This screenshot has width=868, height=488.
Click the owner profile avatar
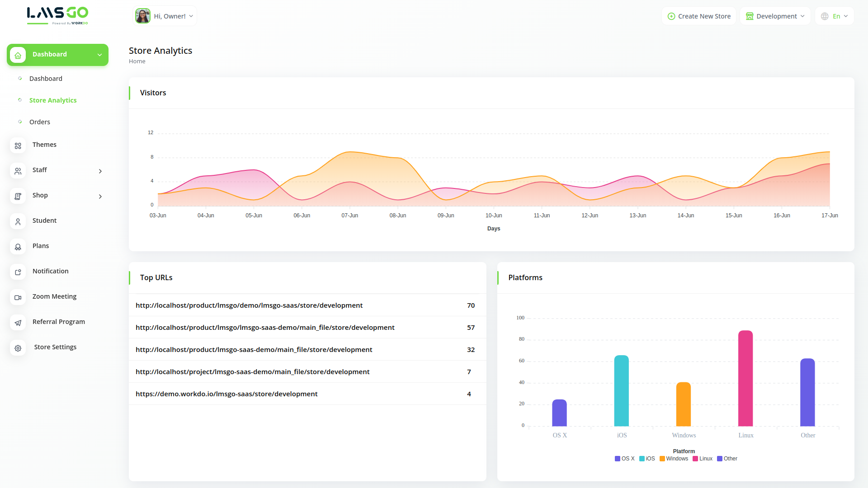click(143, 16)
